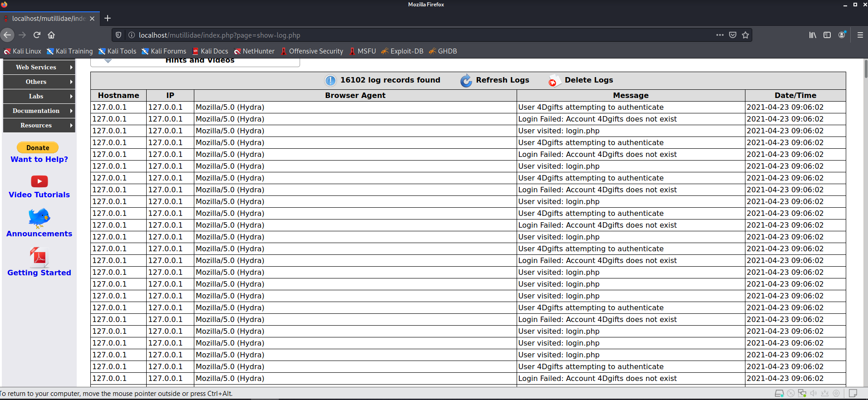Expand the Hints and Videos section
Viewport: 868px width, 400px height.
pos(195,61)
